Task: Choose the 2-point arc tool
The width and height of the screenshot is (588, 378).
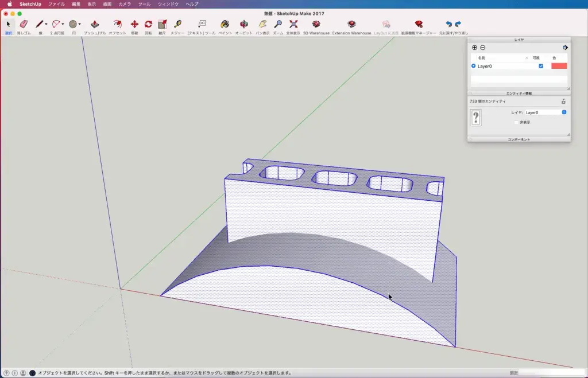Action: coord(56,24)
